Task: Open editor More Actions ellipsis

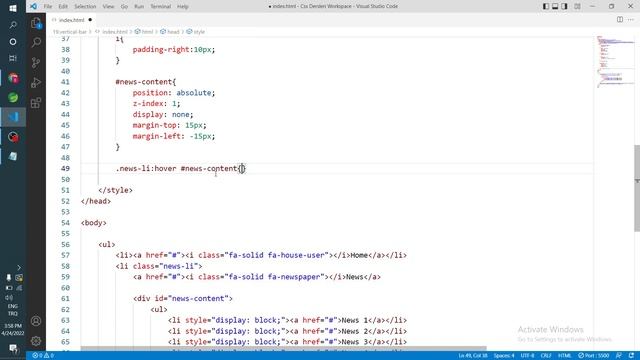Action: 631,20
